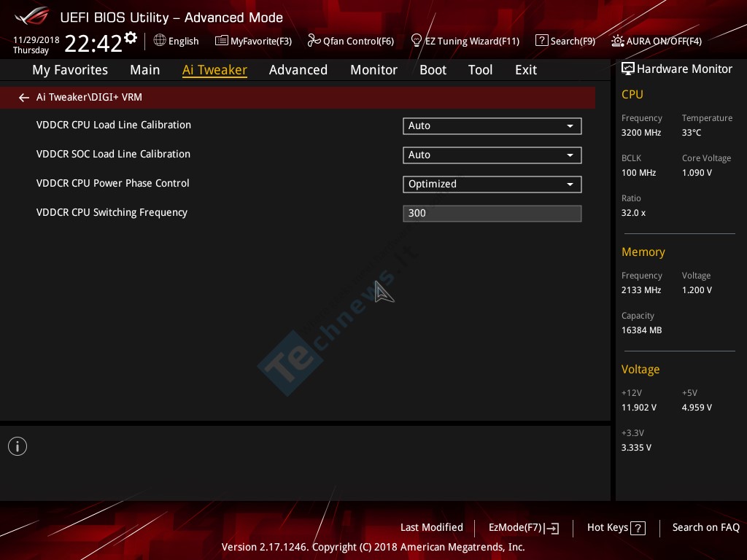
Task: Launch EZ Tuning Wizard lightbulb icon
Action: click(x=416, y=41)
